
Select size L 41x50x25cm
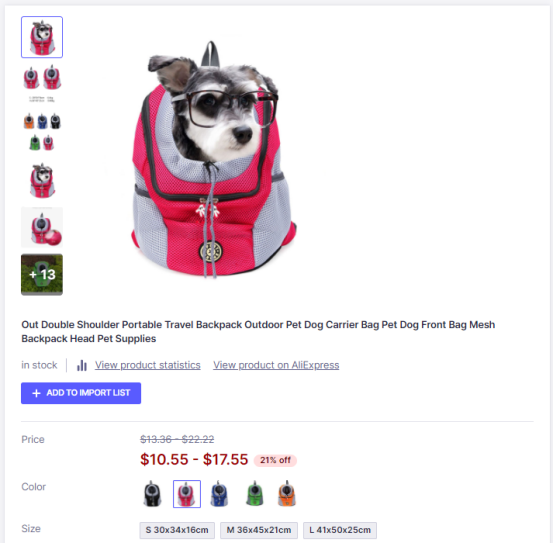(340, 530)
